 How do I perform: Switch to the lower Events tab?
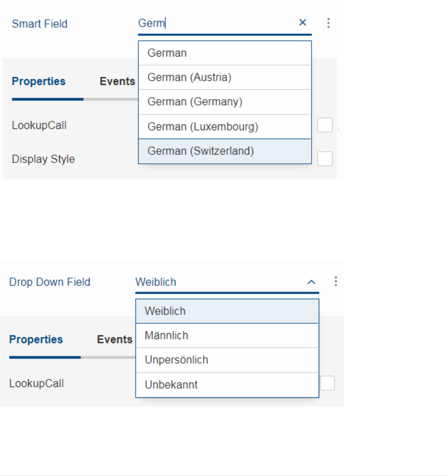pos(115,339)
